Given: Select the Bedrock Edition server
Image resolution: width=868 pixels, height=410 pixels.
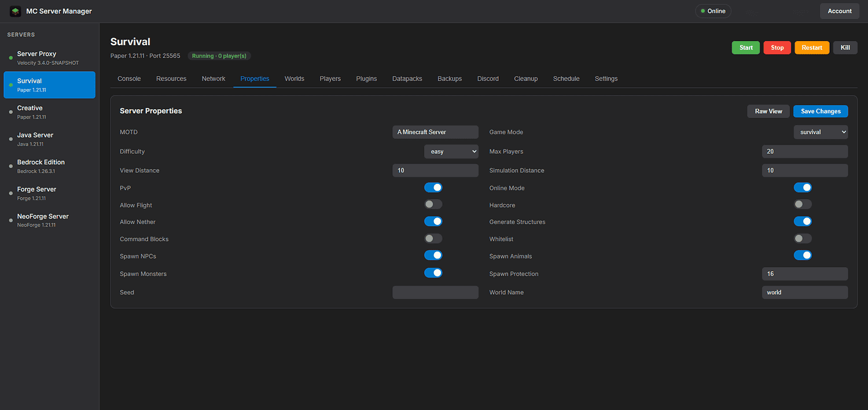Looking at the screenshot, I should [x=49, y=167].
